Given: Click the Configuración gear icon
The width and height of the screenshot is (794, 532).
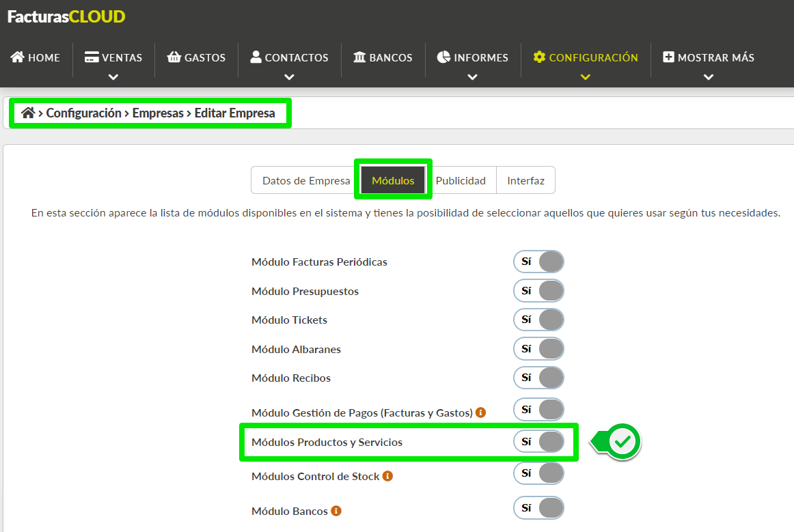Looking at the screenshot, I should [x=539, y=57].
